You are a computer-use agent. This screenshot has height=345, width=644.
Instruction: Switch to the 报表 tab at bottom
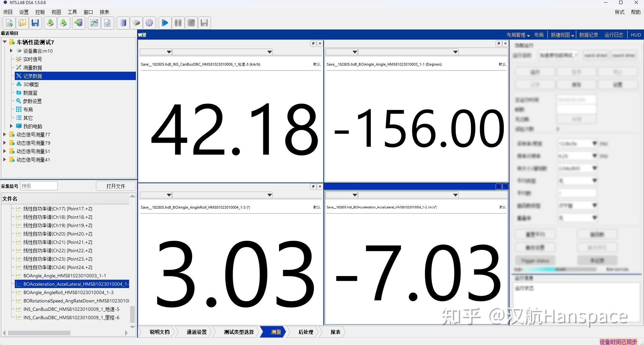pos(335,332)
